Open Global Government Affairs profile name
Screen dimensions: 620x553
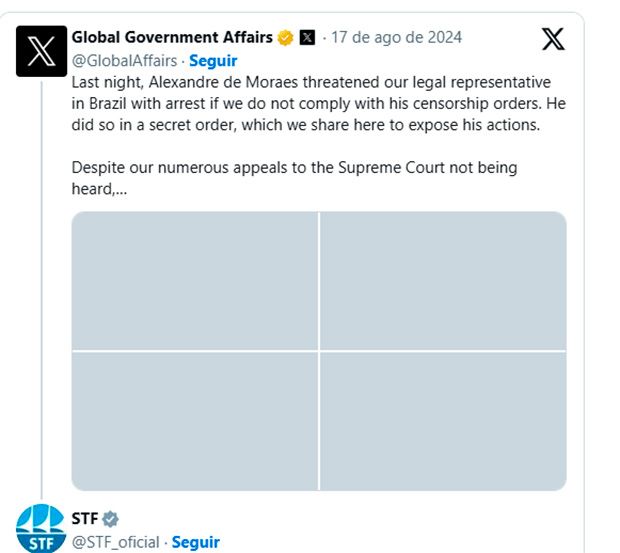click(172, 37)
